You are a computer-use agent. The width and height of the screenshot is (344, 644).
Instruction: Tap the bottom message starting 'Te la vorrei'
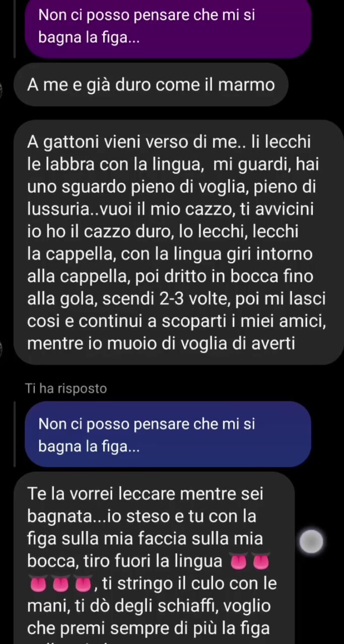(x=154, y=558)
